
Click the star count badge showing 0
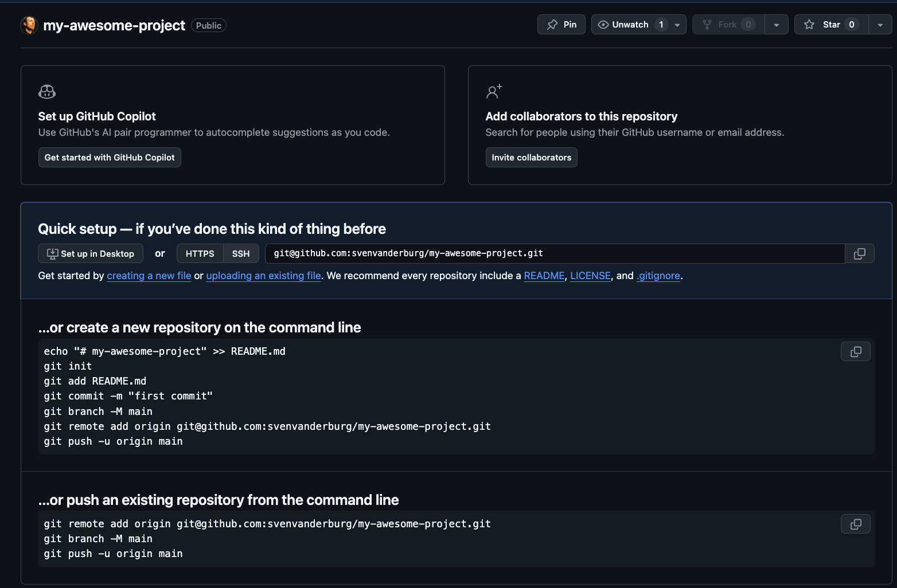coord(852,25)
